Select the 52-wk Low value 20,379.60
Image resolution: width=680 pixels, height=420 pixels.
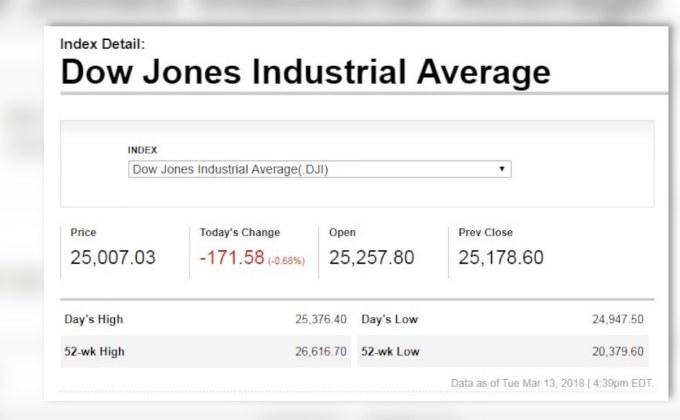618,351
